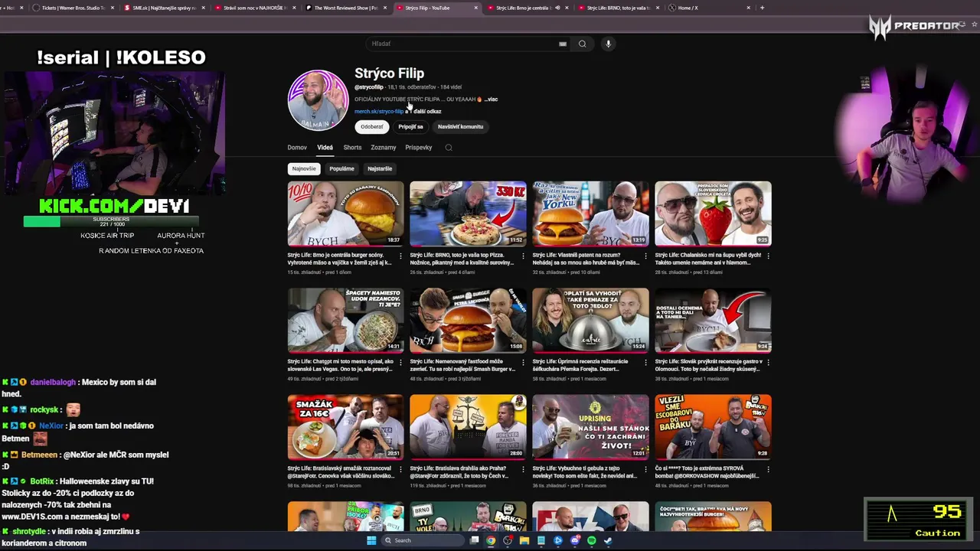
Task: Open a new browser tab with plus button
Action: click(x=762, y=8)
